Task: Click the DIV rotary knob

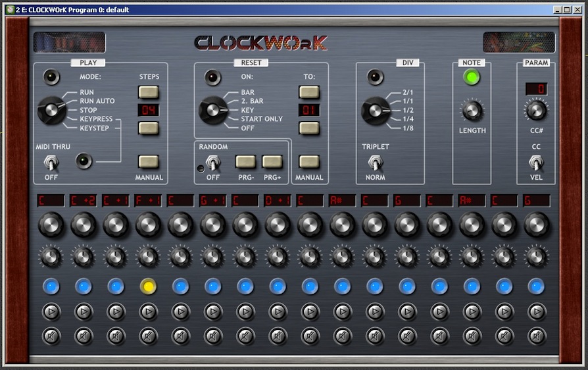Action: (375, 111)
